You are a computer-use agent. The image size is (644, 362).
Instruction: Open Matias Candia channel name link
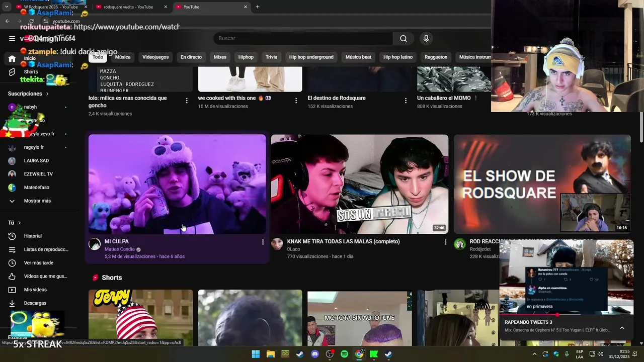coord(120,249)
